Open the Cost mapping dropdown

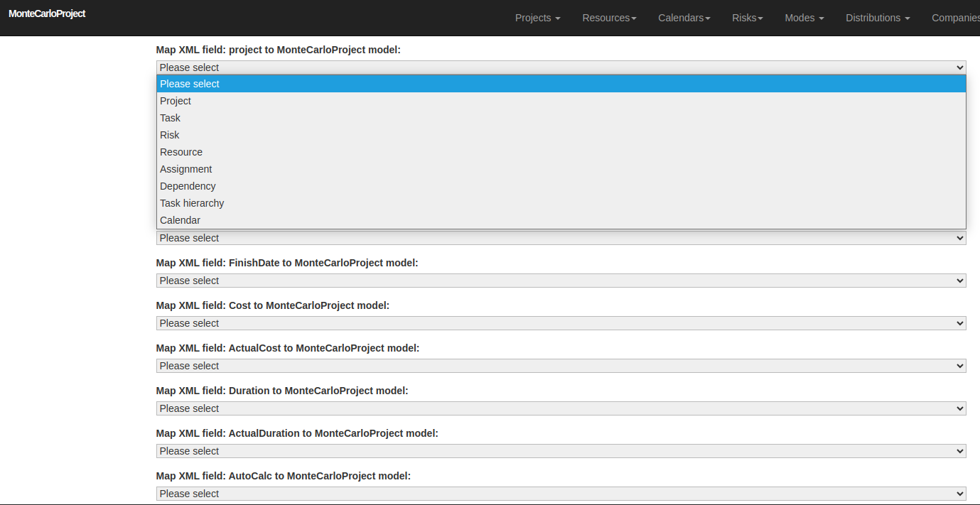[x=560, y=322]
